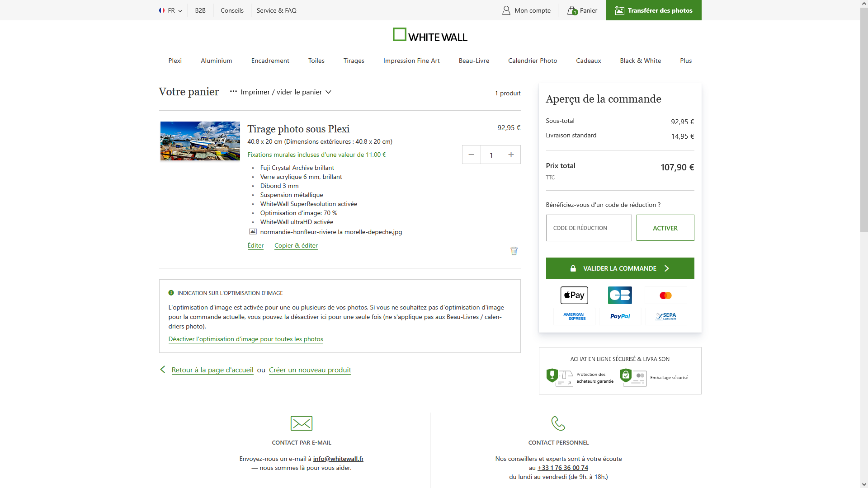The height and width of the screenshot is (488, 868).
Task: Click the Copier & éditer link
Action: pyautogui.click(x=296, y=245)
